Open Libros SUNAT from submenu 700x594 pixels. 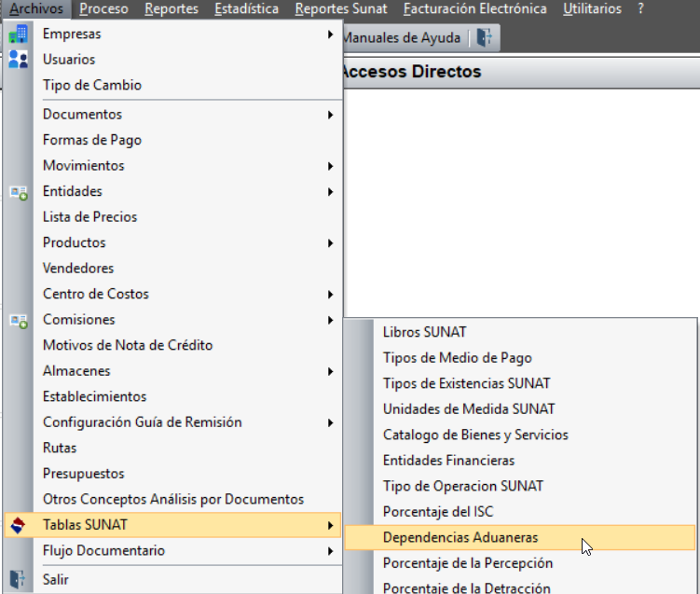tap(520, 332)
